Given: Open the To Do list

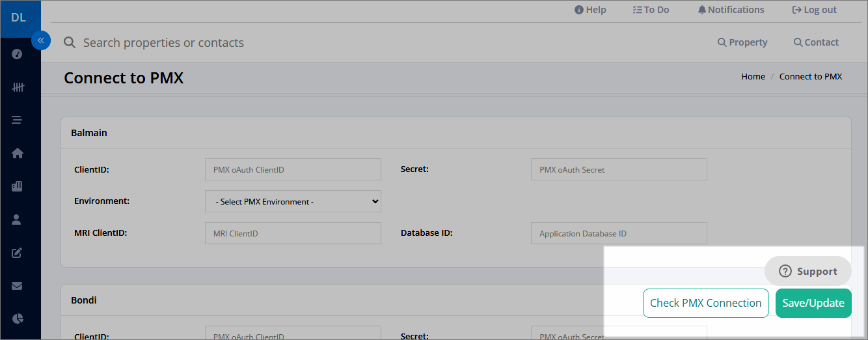Looking at the screenshot, I should pyautogui.click(x=651, y=10).
